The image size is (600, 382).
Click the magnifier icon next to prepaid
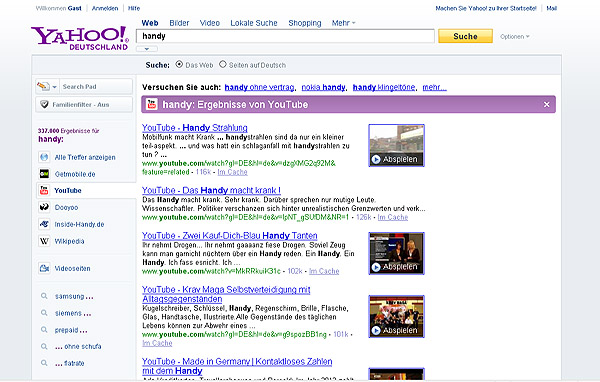[x=44, y=330]
